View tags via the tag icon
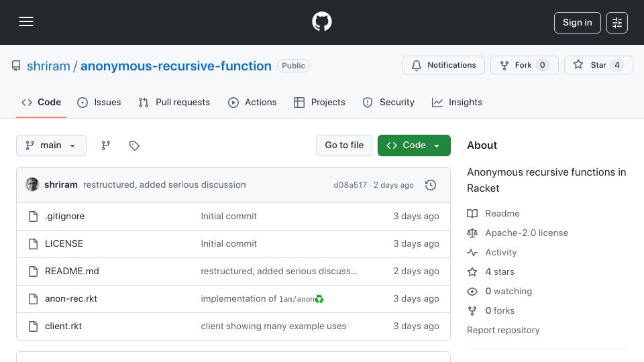This screenshot has height=362, width=644. pyautogui.click(x=134, y=145)
